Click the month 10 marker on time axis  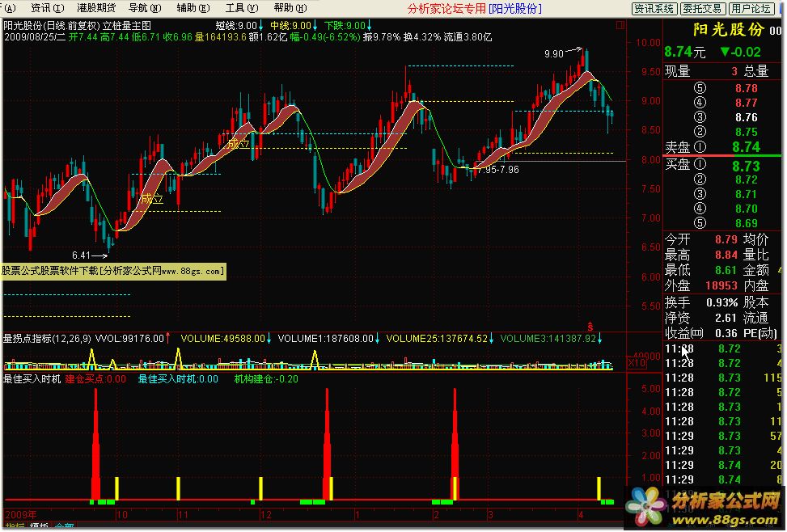coord(121,515)
